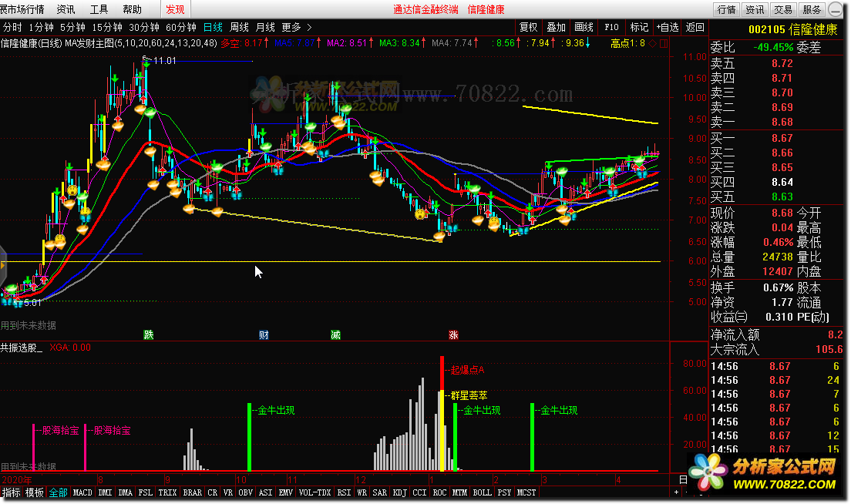Click the 跌 marker on the chart
This screenshot has height=504, width=851.
(x=148, y=334)
